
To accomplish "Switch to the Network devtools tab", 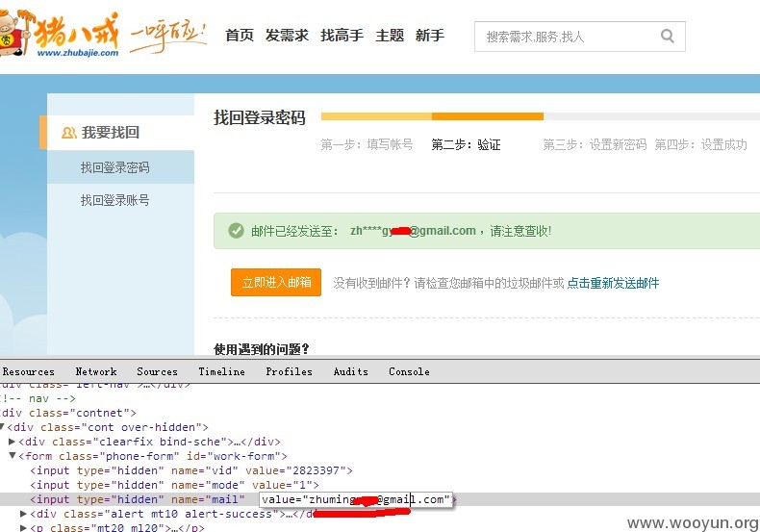I will pos(96,371).
